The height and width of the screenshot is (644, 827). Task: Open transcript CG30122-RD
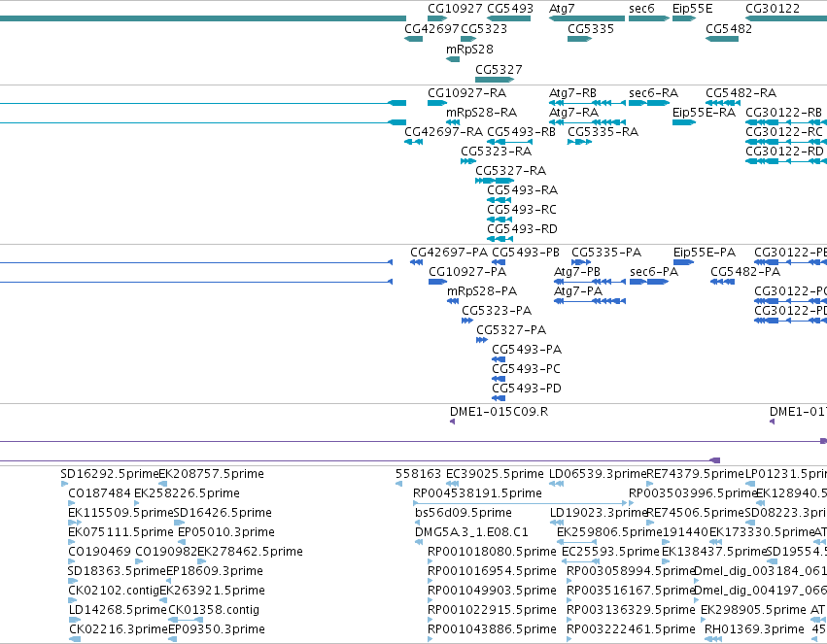tap(784, 152)
